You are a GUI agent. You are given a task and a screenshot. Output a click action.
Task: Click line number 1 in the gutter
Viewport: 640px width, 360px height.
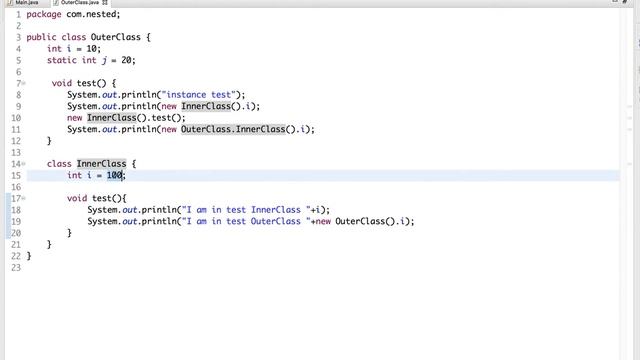[x=18, y=14]
